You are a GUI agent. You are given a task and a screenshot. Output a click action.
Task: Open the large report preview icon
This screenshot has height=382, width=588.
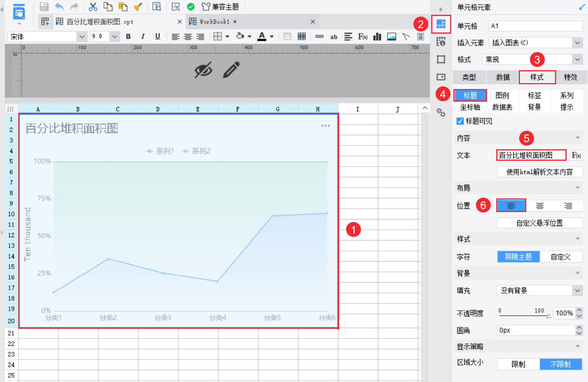point(18,12)
